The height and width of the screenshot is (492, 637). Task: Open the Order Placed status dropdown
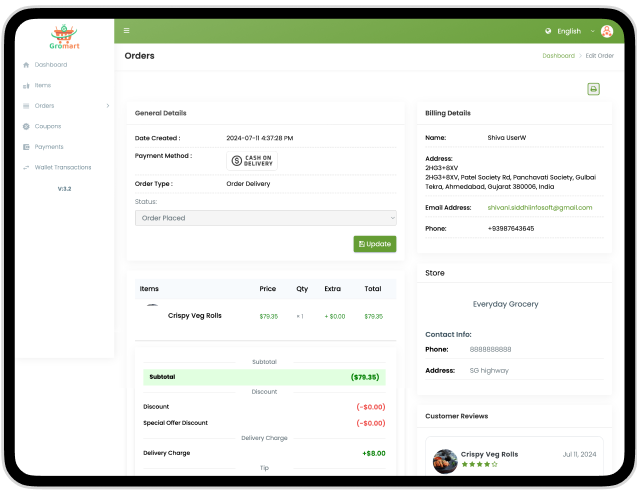(x=265, y=217)
